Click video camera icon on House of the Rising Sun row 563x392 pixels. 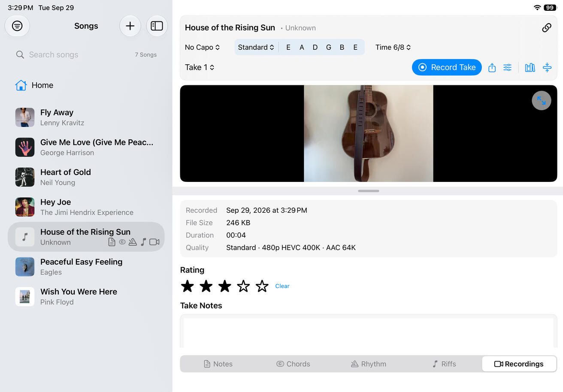click(x=154, y=242)
